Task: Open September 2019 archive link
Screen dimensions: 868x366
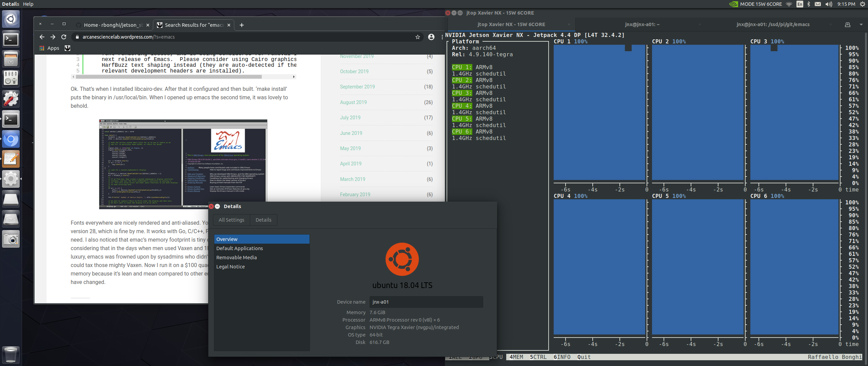Action: click(357, 87)
